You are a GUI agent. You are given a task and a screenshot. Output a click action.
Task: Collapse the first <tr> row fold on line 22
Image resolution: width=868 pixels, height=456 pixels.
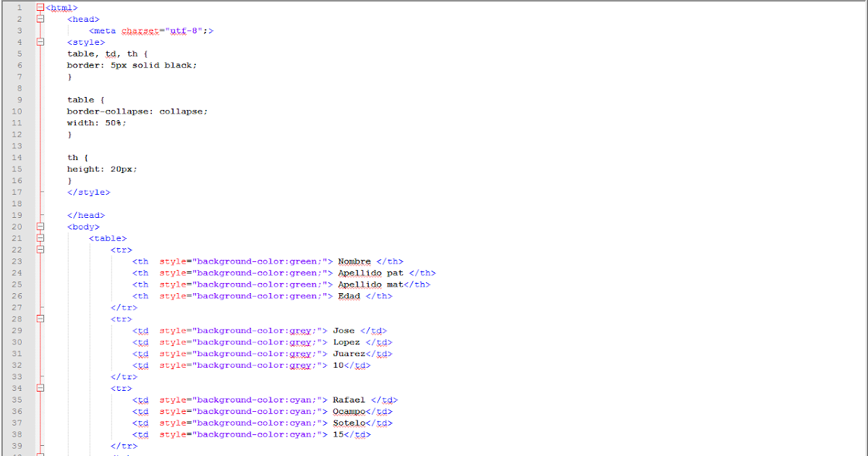click(x=41, y=250)
